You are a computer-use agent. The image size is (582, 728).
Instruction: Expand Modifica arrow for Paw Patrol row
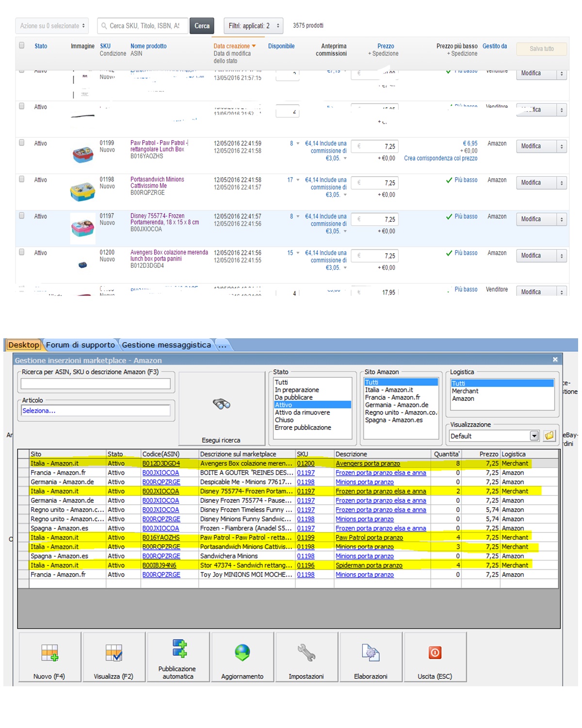[x=562, y=146]
